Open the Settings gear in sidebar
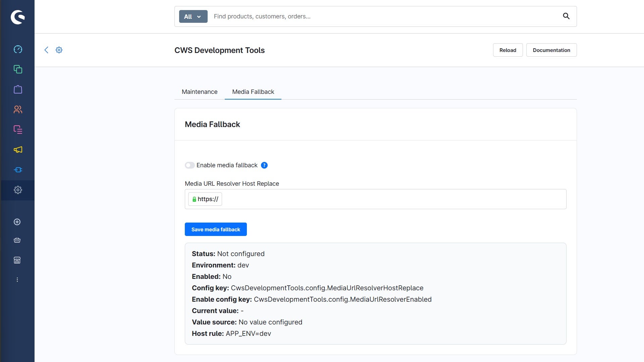Screen dimensions: 644x362 [x=18, y=190]
